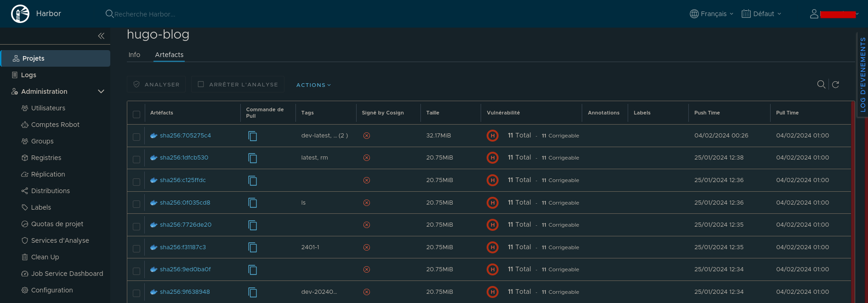Click the globe language icon
The image size is (868, 303).
point(694,14)
